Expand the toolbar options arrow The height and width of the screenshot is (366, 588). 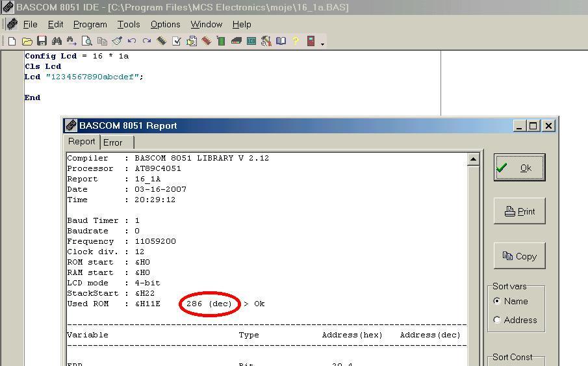click(323, 44)
